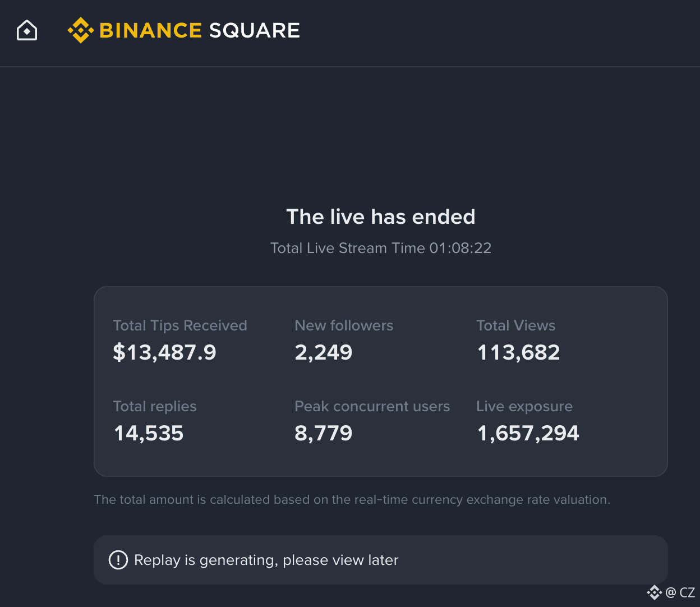
Task: Click the Peak concurrent users label
Action: click(372, 406)
